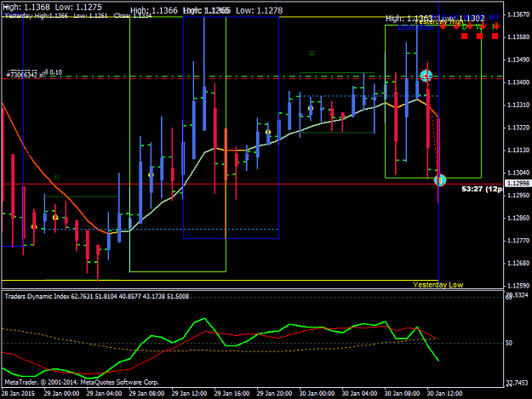Click the 1.13220 price scale label
Screen dimensions: 532x399
coord(518,128)
